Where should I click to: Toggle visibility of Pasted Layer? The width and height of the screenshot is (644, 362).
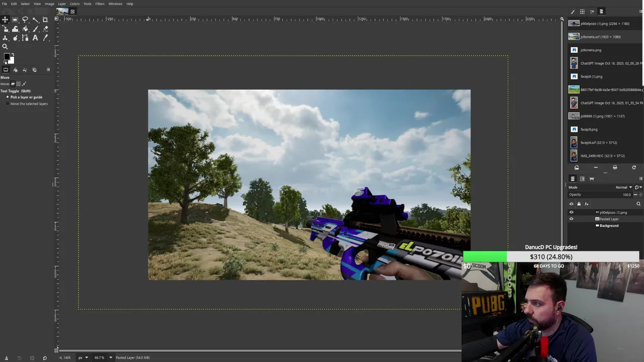[571, 219]
